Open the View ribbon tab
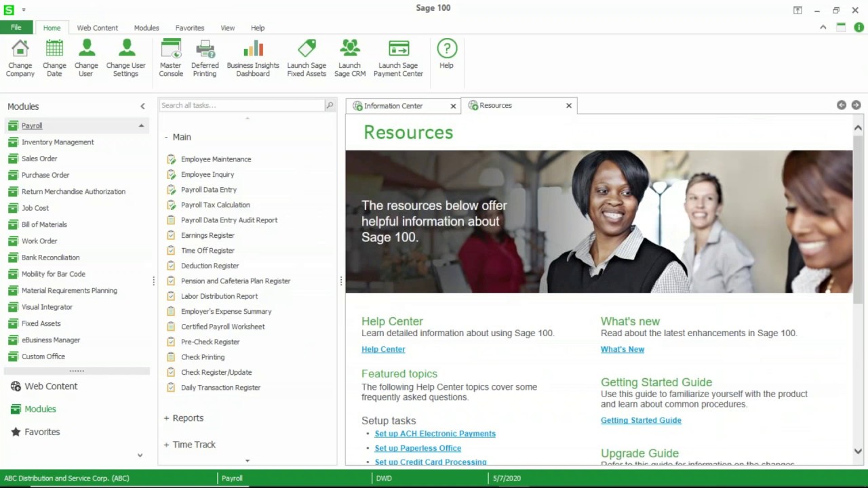This screenshot has height=488, width=868. point(228,28)
